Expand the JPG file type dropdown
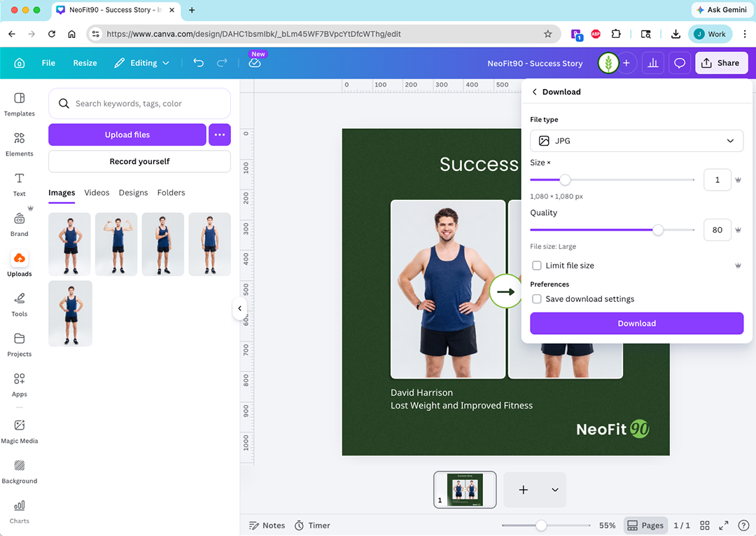The width and height of the screenshot is (756, 536). pos(636,141)
